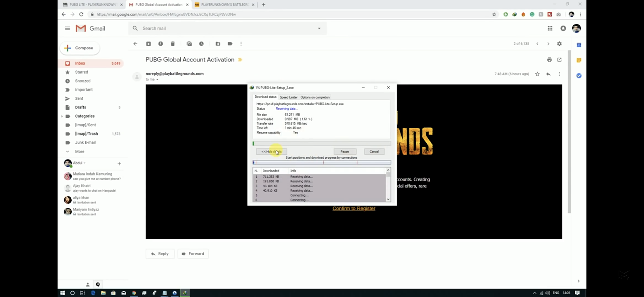Start a new chat with the plus icon
Screen dimensions: 644x297
tap(119, 164)
